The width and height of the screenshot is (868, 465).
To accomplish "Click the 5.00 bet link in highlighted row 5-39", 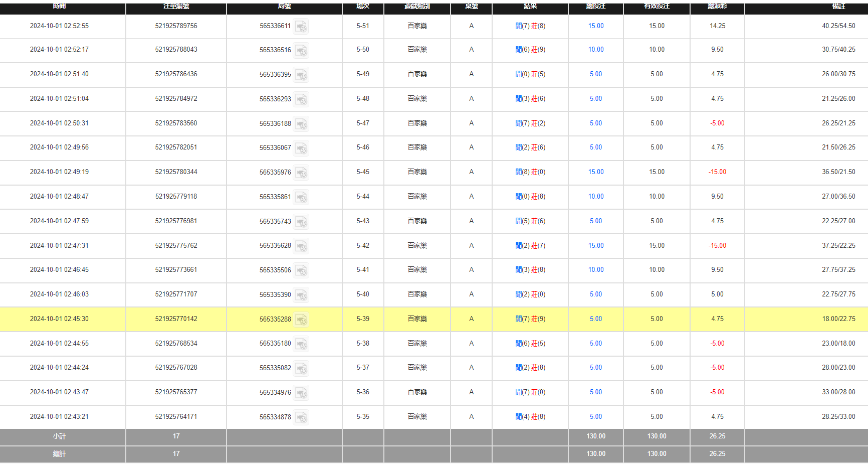I will coord(595,319).
